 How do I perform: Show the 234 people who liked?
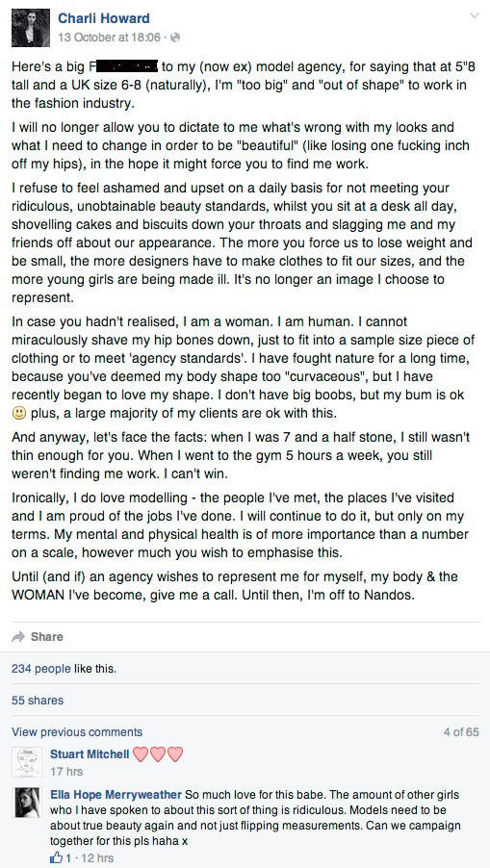41,669
